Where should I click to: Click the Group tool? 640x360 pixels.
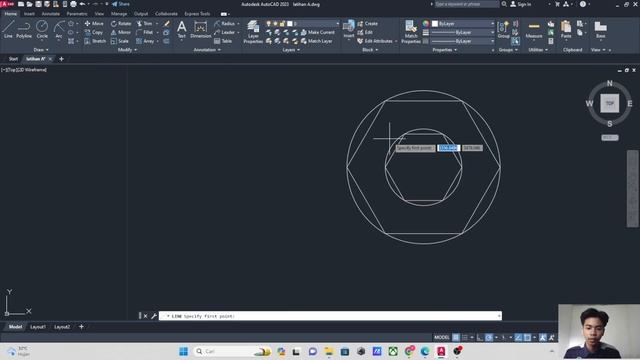coord(503,29)
